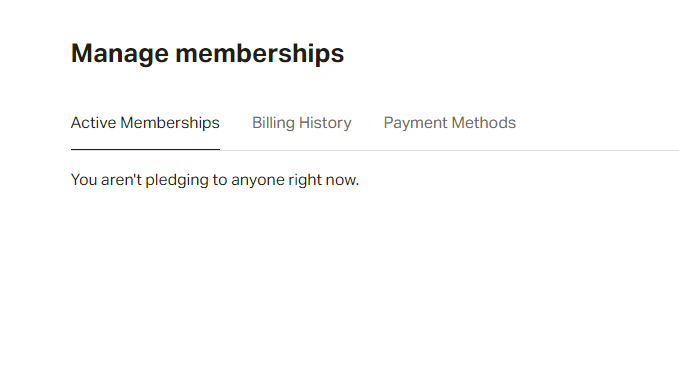Click the "You aren't pledging to anyone" message
Viewport: 679px width, 384px height.
click(215, 180)
